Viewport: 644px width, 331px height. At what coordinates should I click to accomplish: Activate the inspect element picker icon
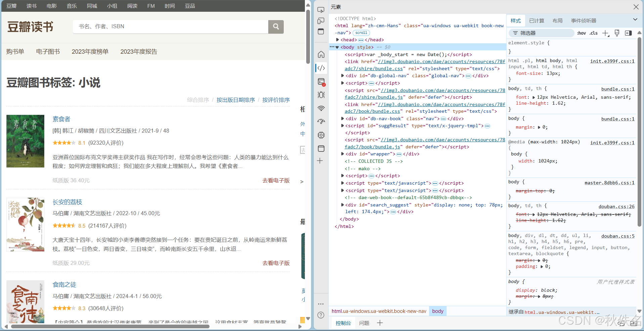pyautogui.click(x=321, y=10)
